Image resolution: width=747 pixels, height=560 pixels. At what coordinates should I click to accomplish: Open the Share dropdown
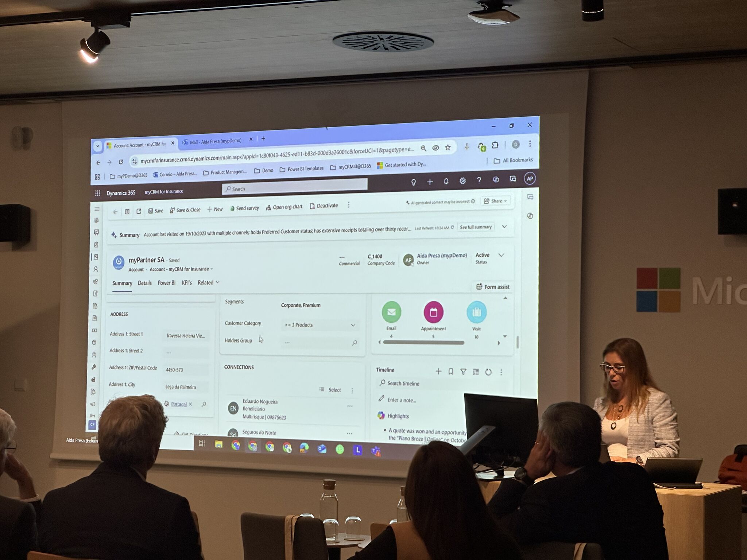pyautogui.click(x=495, y=201)
